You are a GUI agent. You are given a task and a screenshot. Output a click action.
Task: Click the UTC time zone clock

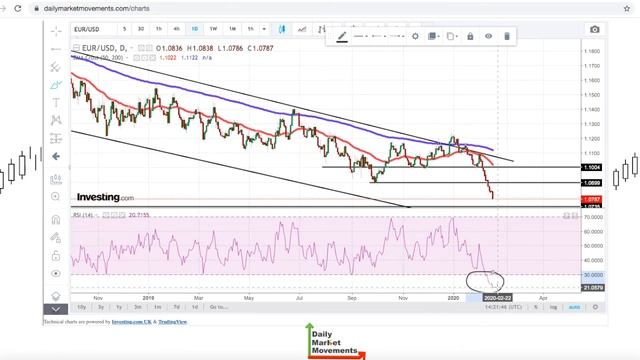[x=503, y=307]
